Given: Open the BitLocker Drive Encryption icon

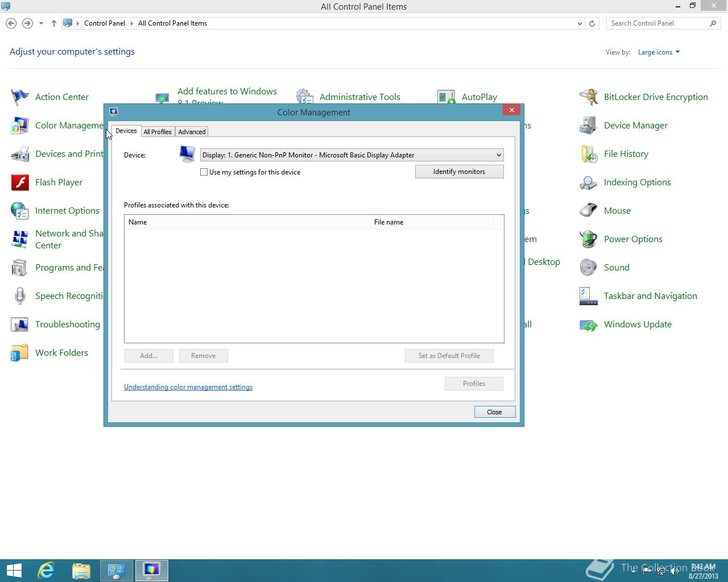Looking at the screenshot, I should [x=589, y=97].
